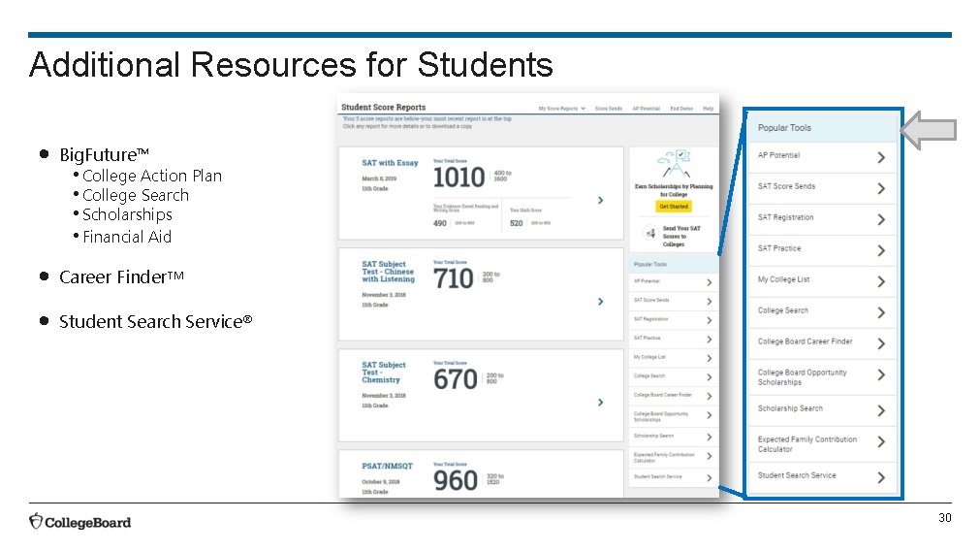Click AP Potential chevron in small report sidebar
Viewport: 980px width, 552px height.
coord(710,282)
